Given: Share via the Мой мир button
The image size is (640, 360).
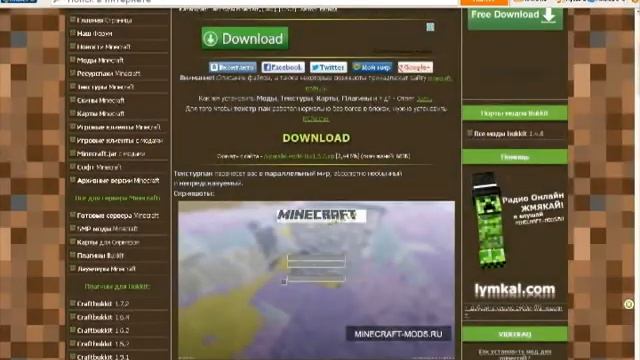Looking at the screenshot, I should click(x=372, y=67).
